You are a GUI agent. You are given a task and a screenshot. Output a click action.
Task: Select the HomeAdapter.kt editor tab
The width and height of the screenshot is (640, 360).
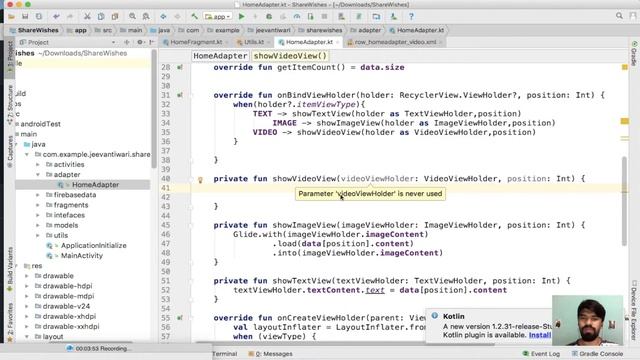pos(309,42)
